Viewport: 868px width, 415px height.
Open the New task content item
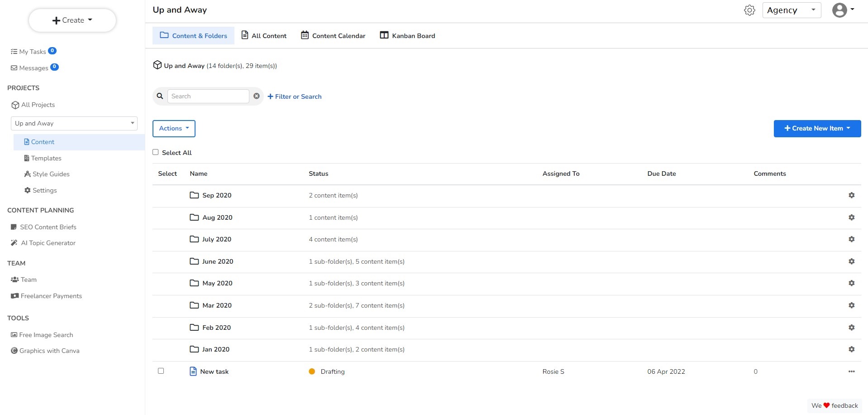coord(214,372)
